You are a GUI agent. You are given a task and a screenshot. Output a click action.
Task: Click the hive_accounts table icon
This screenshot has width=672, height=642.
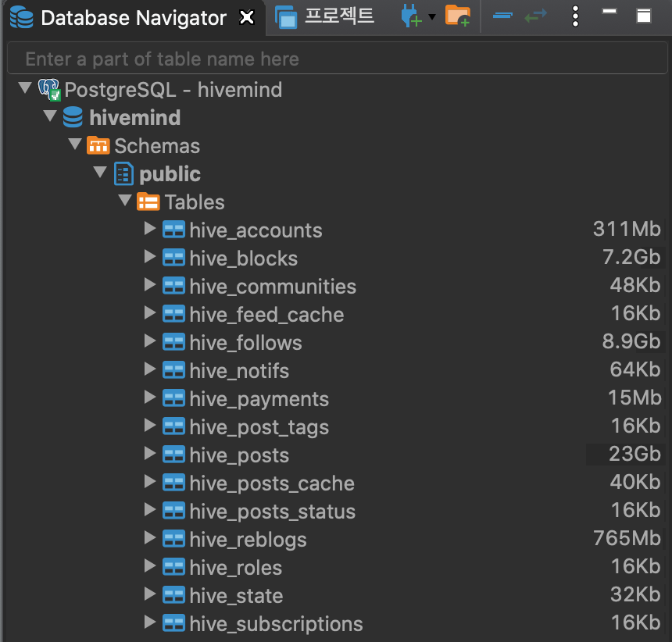coord(174,229)
